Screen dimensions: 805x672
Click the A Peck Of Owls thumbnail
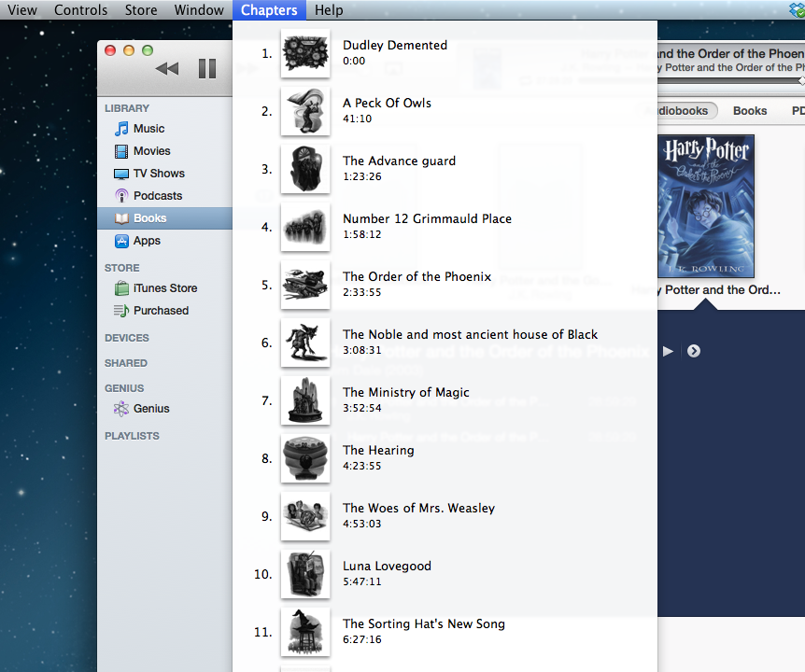305,111
